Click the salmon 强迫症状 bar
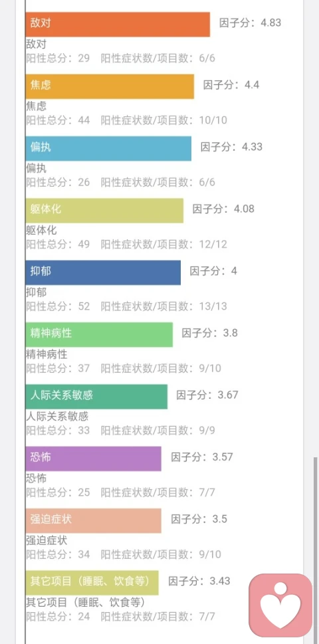The width and height of the screenshot is (319, 644). pyautogui.click(x=93, y=521)
